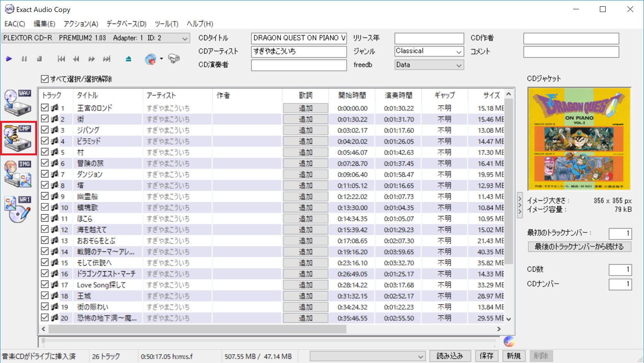Click the WRI write CD icon
The width and height of the screenshot is (644, 363).
(18, 209)
